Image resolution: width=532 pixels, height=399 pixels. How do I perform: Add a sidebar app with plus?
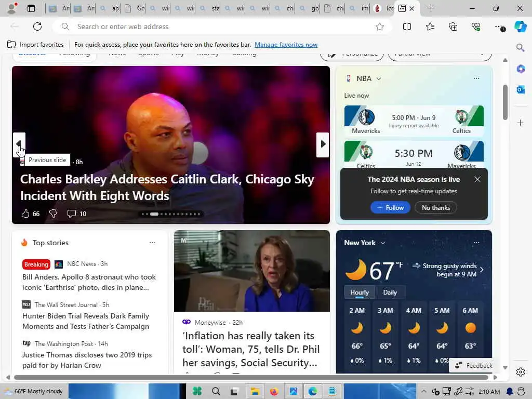521,123
